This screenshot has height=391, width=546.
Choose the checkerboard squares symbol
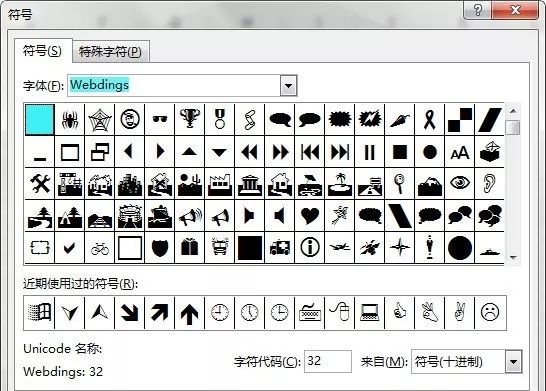click(459, 120)
